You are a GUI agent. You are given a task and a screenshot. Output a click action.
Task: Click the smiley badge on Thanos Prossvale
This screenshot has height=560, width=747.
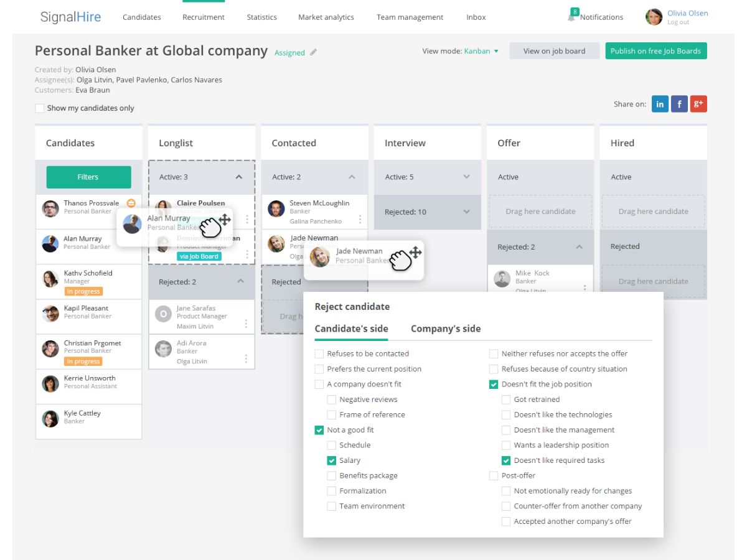pos(131,203)
